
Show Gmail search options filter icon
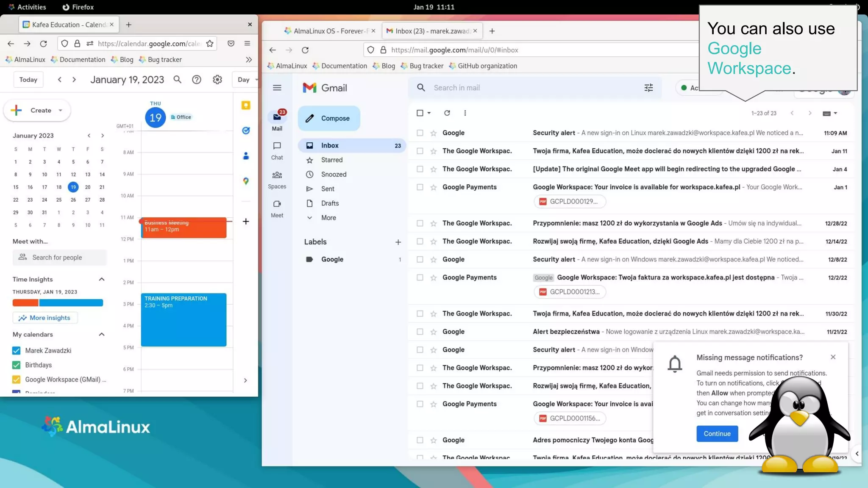coord(649,88)
